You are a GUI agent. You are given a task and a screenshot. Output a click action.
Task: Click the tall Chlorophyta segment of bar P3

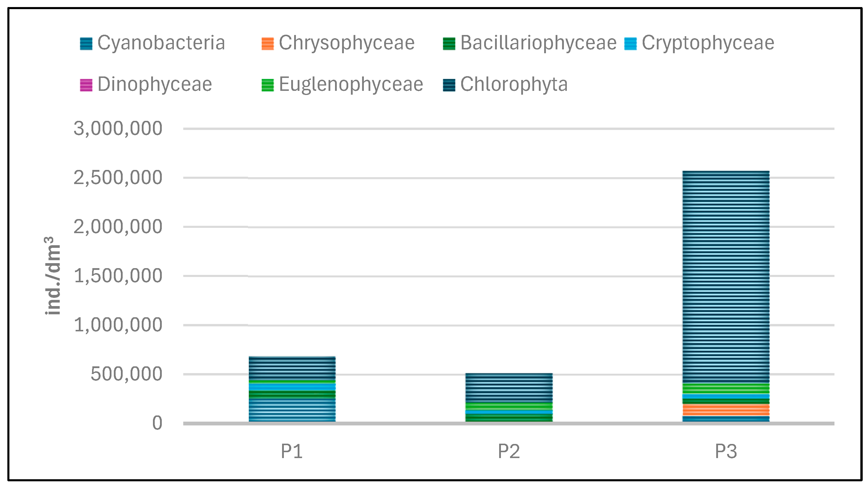click(726, 277)
